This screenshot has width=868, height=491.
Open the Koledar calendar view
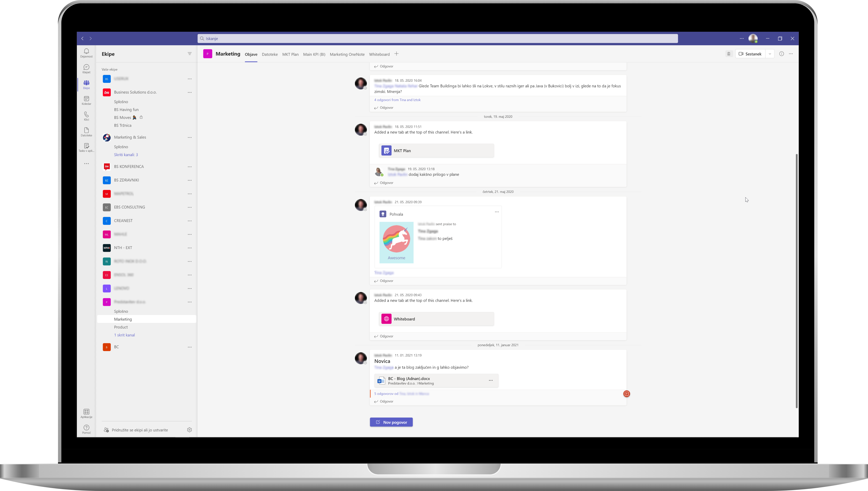coord(86,100)
